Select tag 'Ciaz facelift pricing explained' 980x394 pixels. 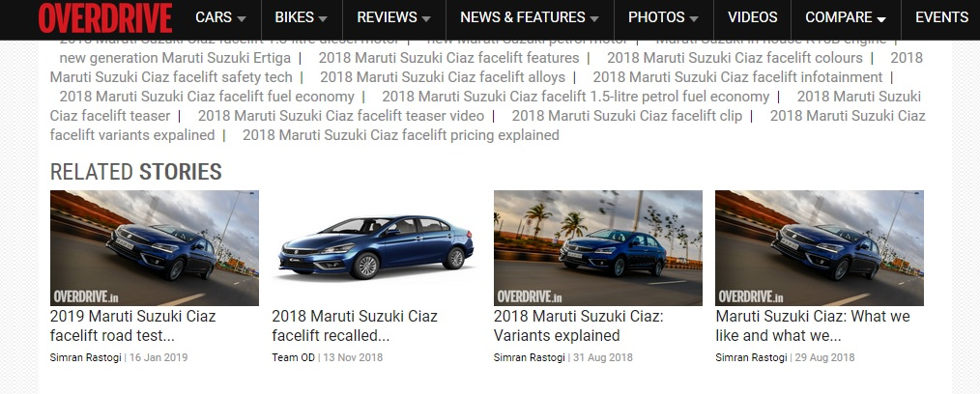(401, 135)
